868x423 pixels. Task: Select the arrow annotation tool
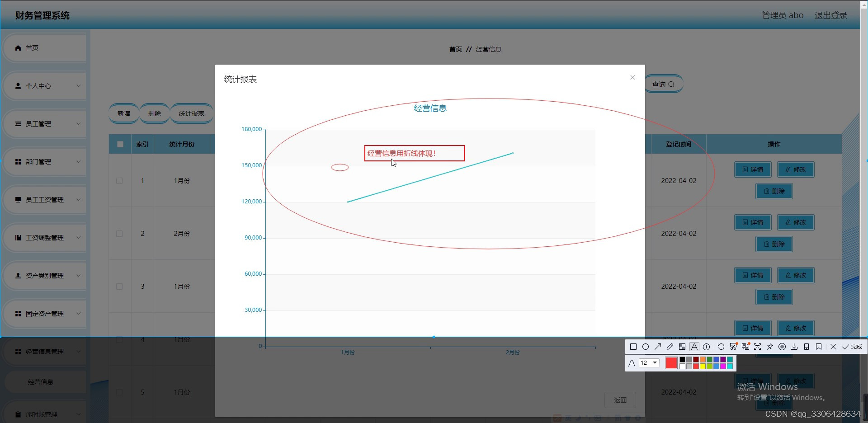(x=658, y=347)
